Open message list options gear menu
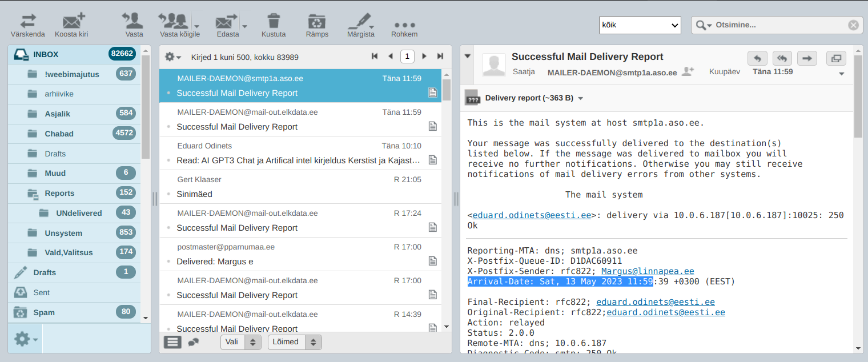Screen dimensions: 868x362 click(x=172, y=57)
